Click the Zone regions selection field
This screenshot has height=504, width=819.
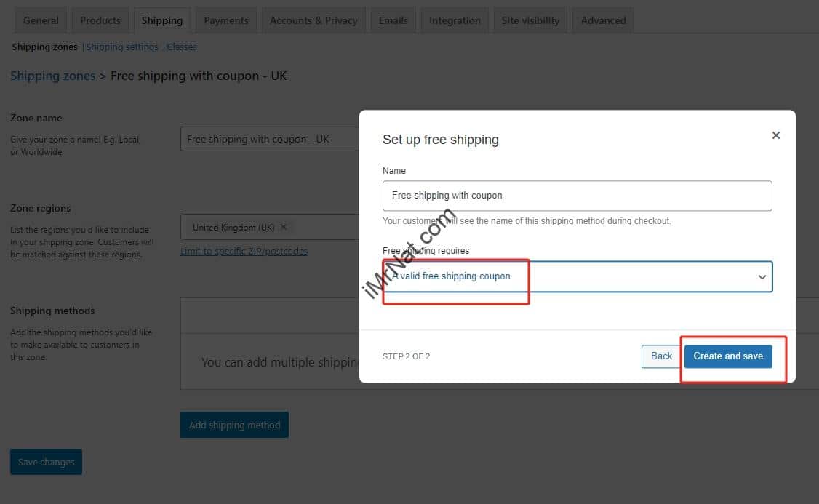270,227
